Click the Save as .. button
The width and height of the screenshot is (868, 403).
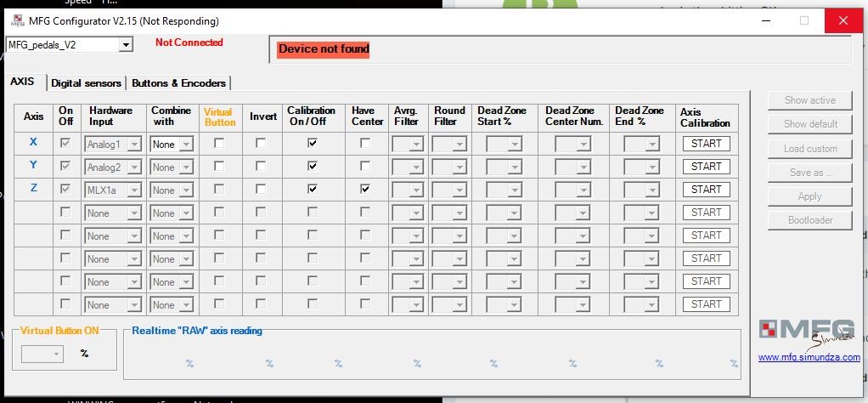[x=810, y=173]
